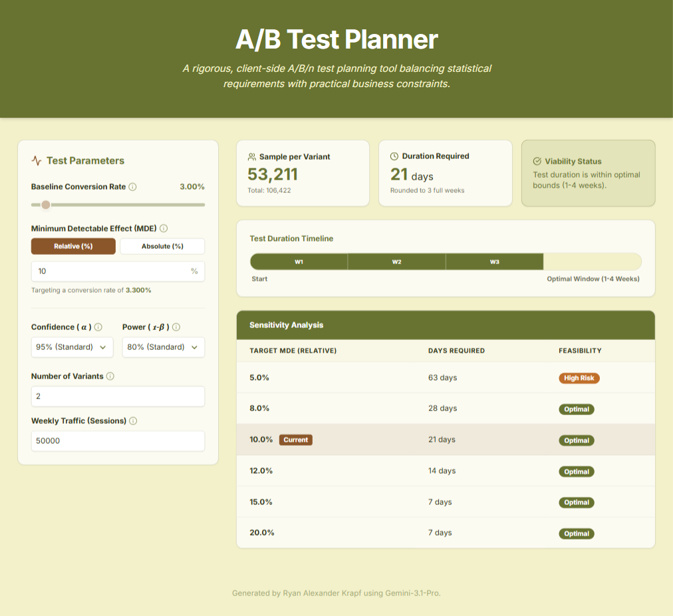
Task: Click info icon beside Weekly Traffic (Sessions)
Action: click(133, 420)
